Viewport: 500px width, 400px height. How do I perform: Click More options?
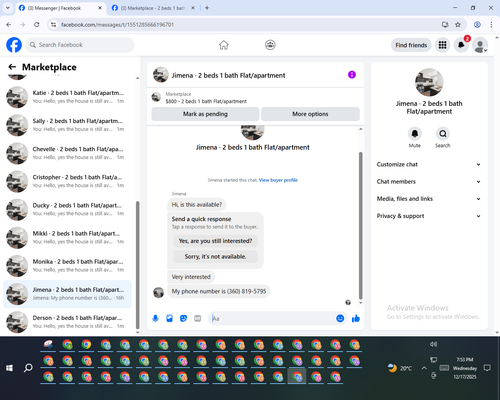pos(310,114)
